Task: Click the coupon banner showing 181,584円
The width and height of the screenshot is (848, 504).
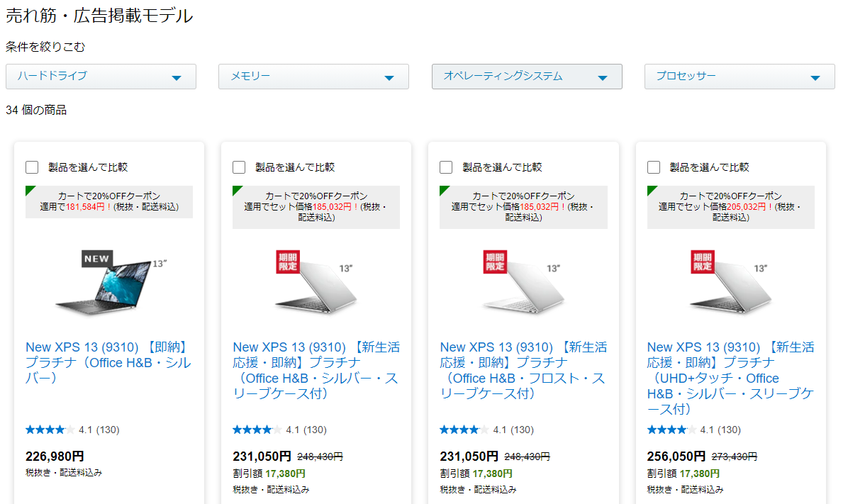Action: pyautogui.click(x=109, y=202)
